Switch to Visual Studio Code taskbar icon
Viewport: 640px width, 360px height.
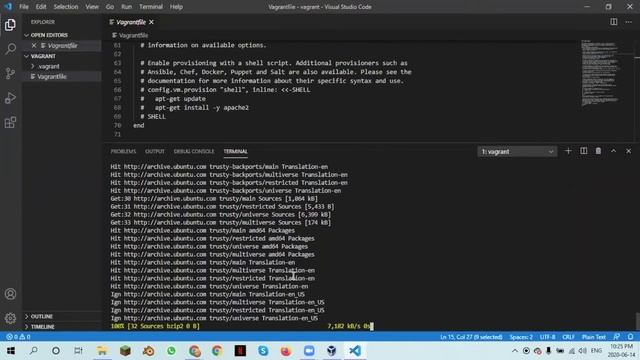355,351
